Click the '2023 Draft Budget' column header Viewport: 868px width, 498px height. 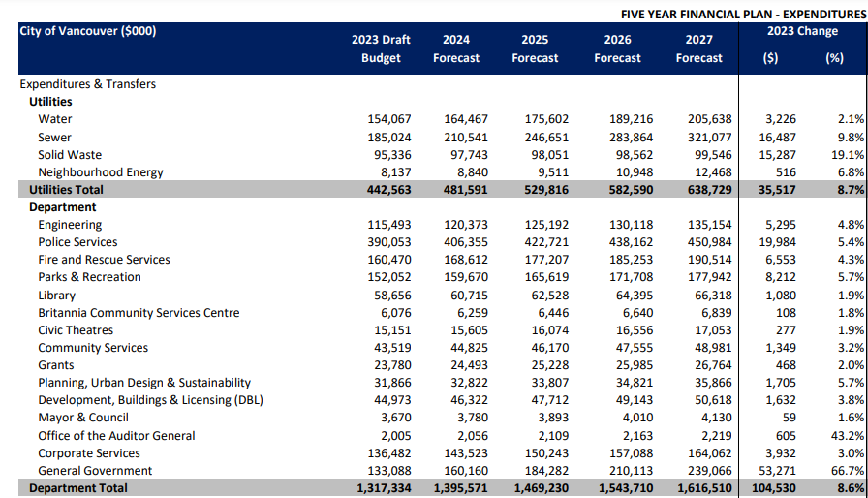381,48
